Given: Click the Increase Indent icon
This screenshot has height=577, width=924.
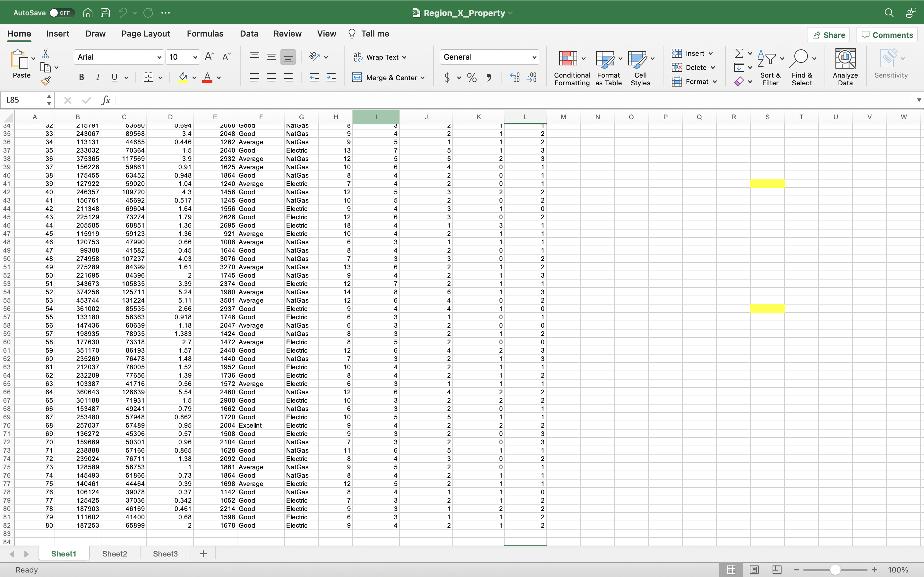Looking at the screenshot, I should [x=331, y=78].
